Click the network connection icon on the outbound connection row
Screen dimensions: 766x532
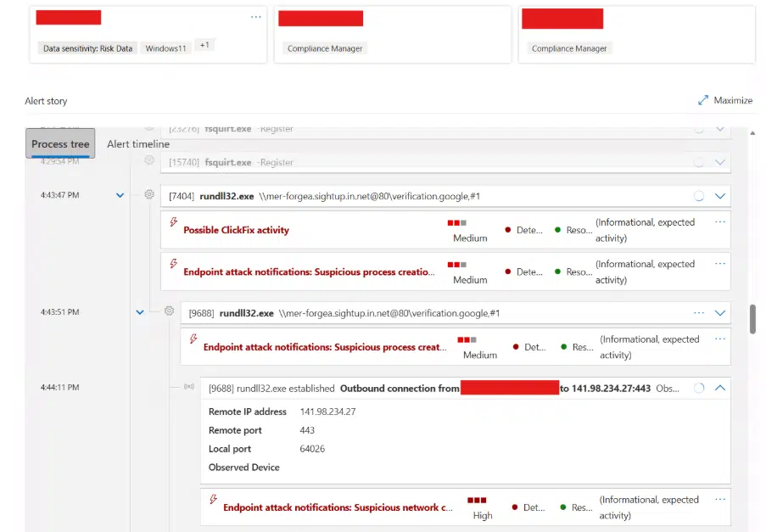click(x=189, y=388)
